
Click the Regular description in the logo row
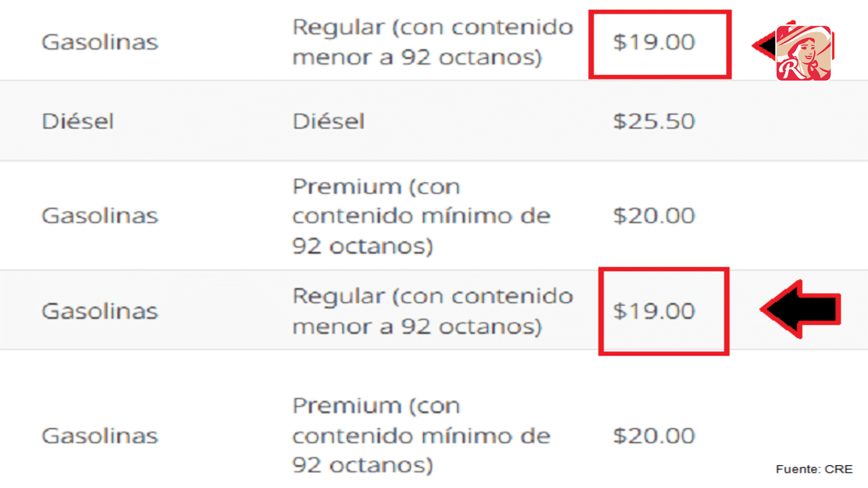433,42
